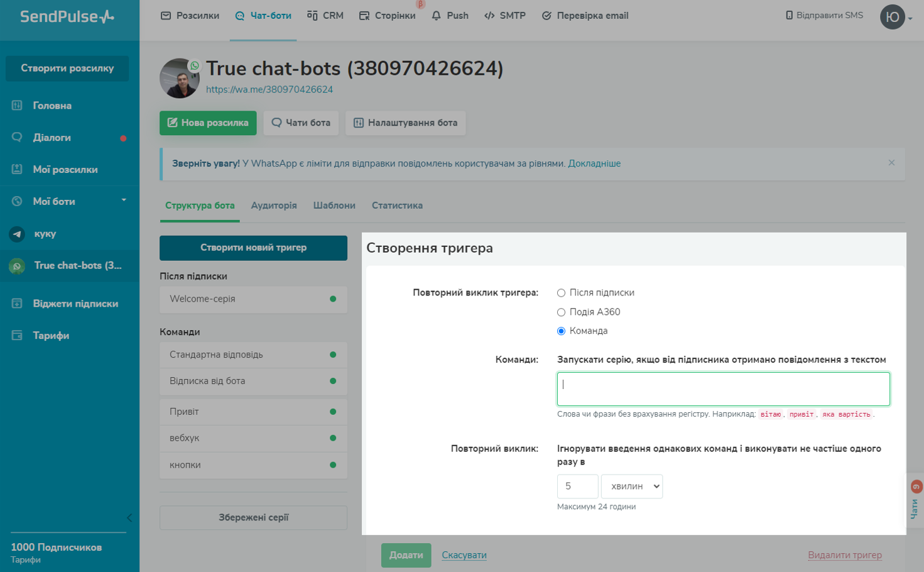This screenshot has width=924, height=572.
Task: Click the repeat interval number field
Action: 577,487
